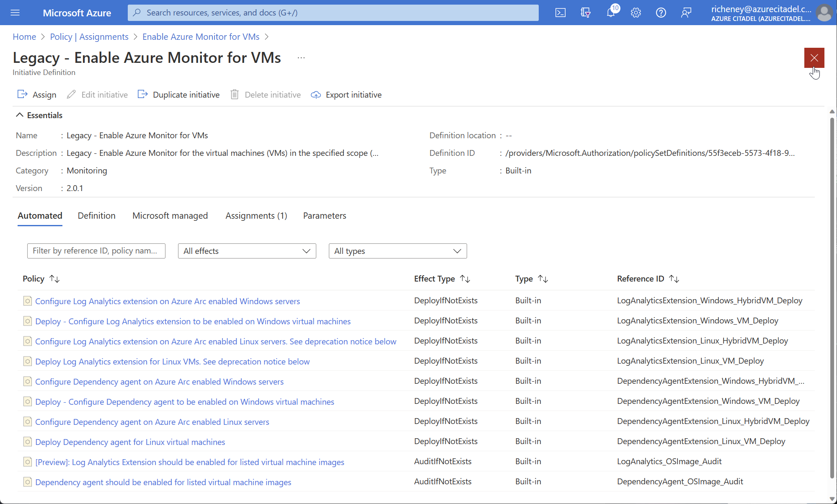Open the Directories and subscriptions filter icon

[x=585, y=13]
